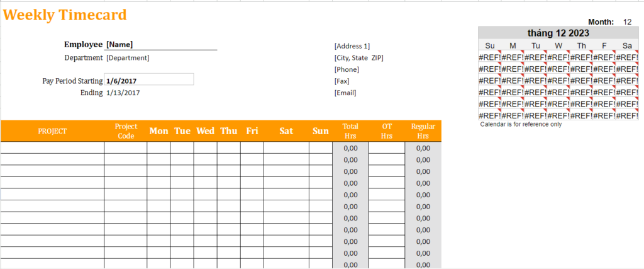Select the Sat column header

click(x=286, y=131)
